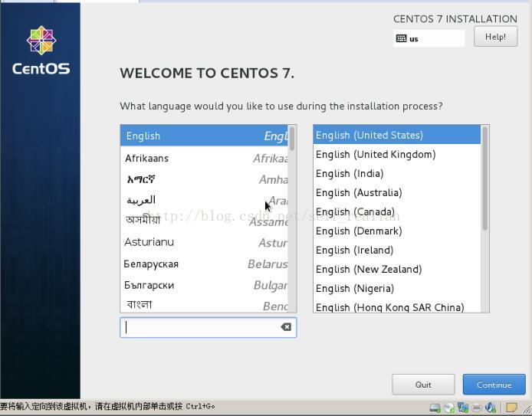Image resolution: width=532 pixels, height=416 pixels.
Task: Click the VMware hard disk status icon
Action: pos(435,407)
